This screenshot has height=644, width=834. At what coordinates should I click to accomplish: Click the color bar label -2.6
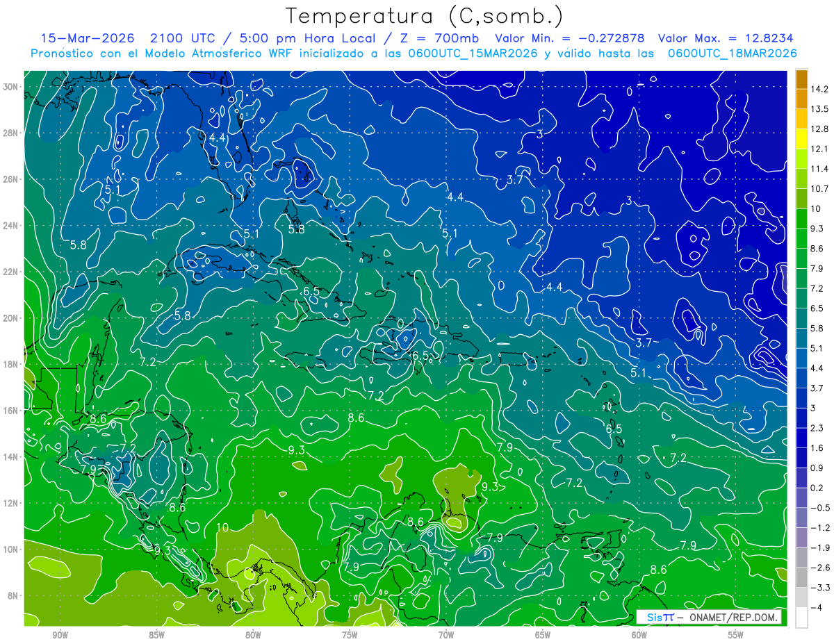[x=820, y=568]
